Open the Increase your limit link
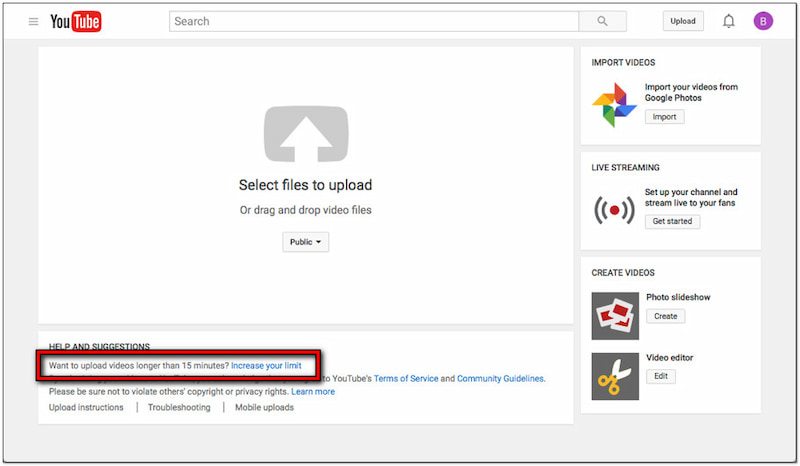 point(266,366)
